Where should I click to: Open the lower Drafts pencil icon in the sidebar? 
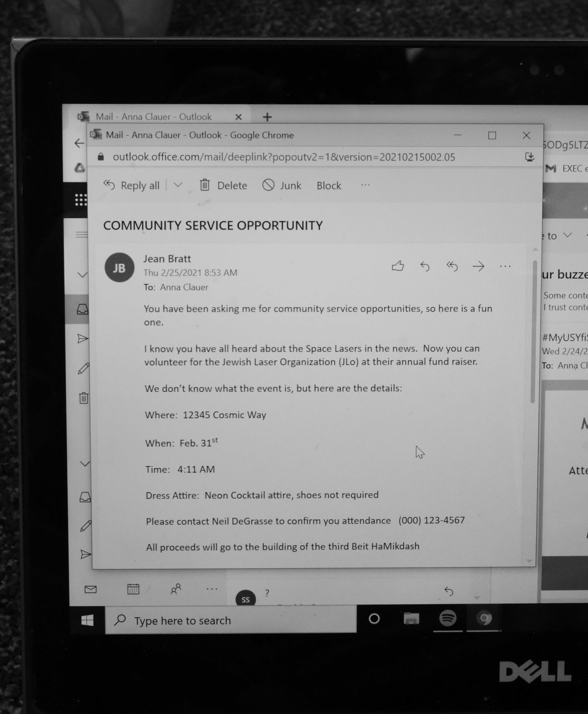tap(86, 526)
